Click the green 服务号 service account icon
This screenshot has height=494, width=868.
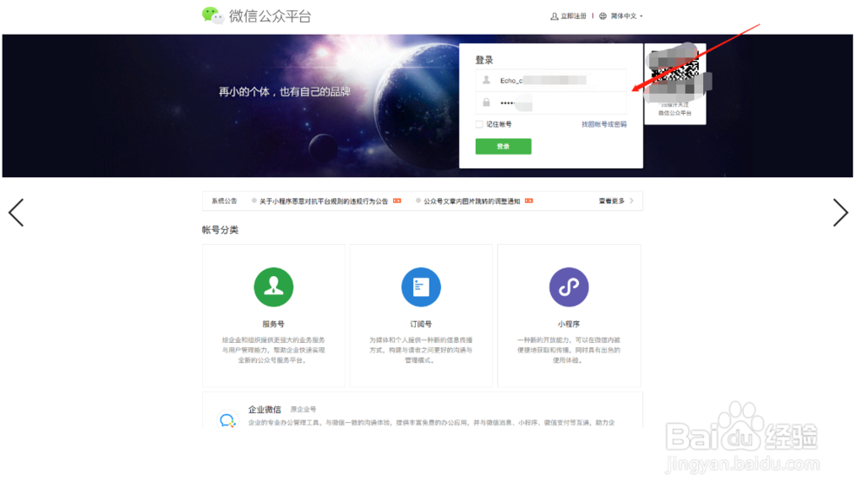[x=273, y=287]
